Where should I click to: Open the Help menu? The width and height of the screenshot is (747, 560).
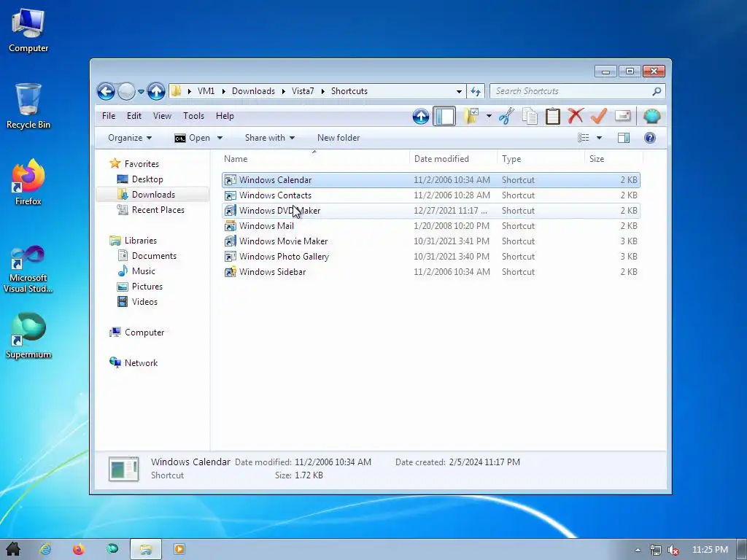(x=225, y=116)
